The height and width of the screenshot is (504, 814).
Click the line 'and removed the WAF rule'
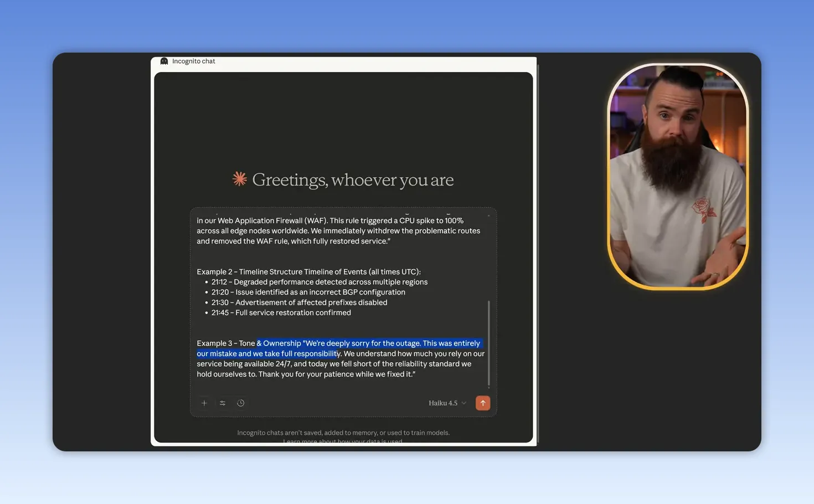pos(293,241)
